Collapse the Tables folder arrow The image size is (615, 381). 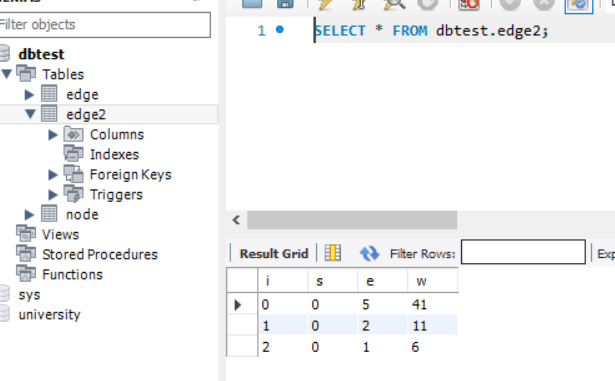(x=7, y=74)
